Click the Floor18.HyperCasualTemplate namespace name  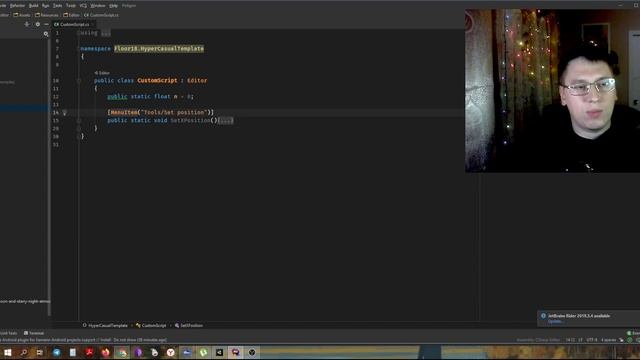[x=159, y=49]
